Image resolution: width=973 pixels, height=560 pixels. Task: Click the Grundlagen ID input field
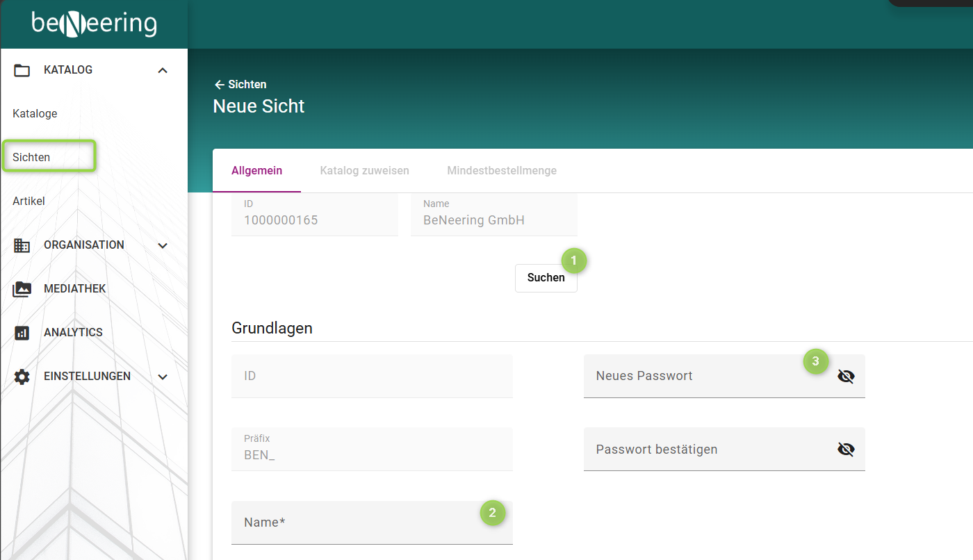[x=372, y=377]
